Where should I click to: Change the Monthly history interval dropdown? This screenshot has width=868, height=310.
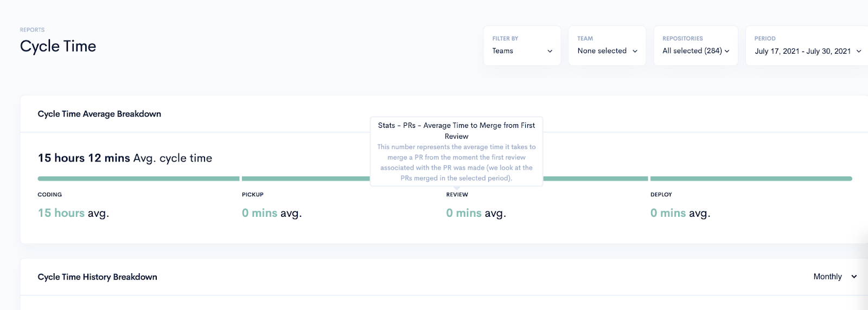(x=835, y=276)
